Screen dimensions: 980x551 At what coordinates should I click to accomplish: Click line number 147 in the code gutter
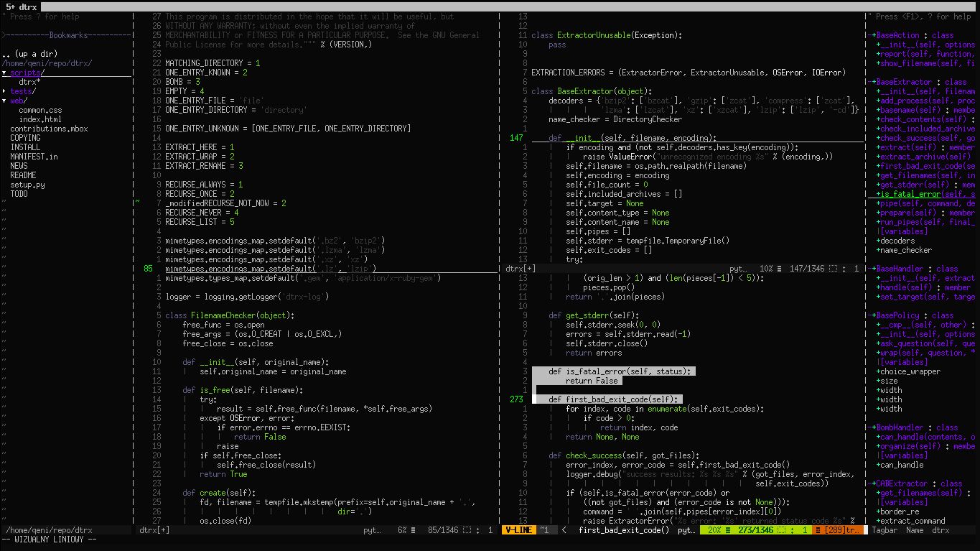pyautogui.click(x=517, y=137)
